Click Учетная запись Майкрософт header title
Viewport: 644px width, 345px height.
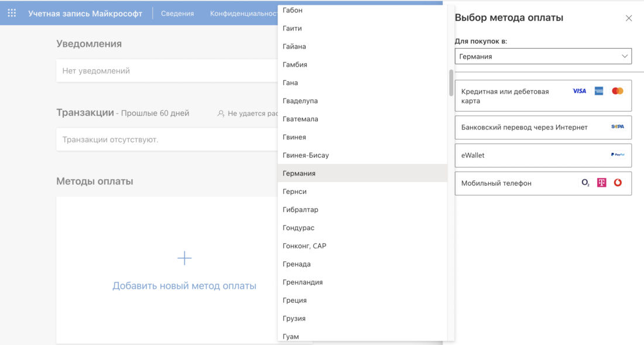coord(85,13)
